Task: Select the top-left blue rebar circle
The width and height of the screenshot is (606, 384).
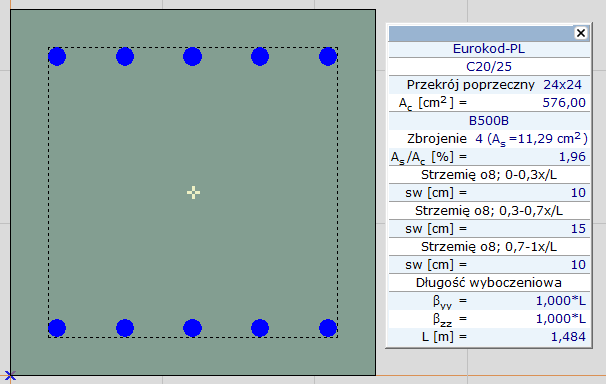Action: pos(57,57)
